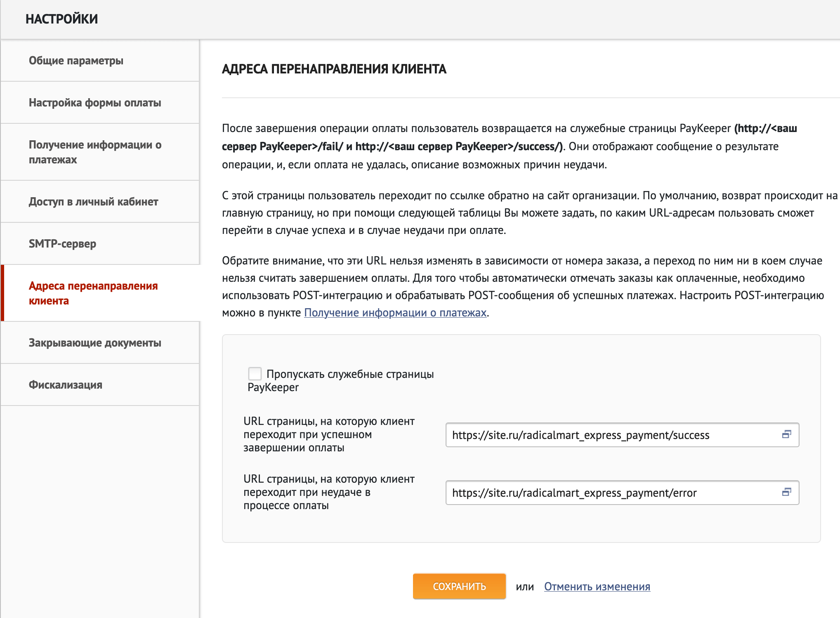Click the НАСТРОЙКИ page header title
The height and width of the screenshot is (618, 840).
pos(62,19)
